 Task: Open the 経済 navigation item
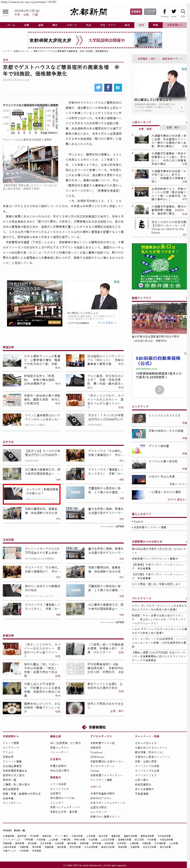click(141, 25)
